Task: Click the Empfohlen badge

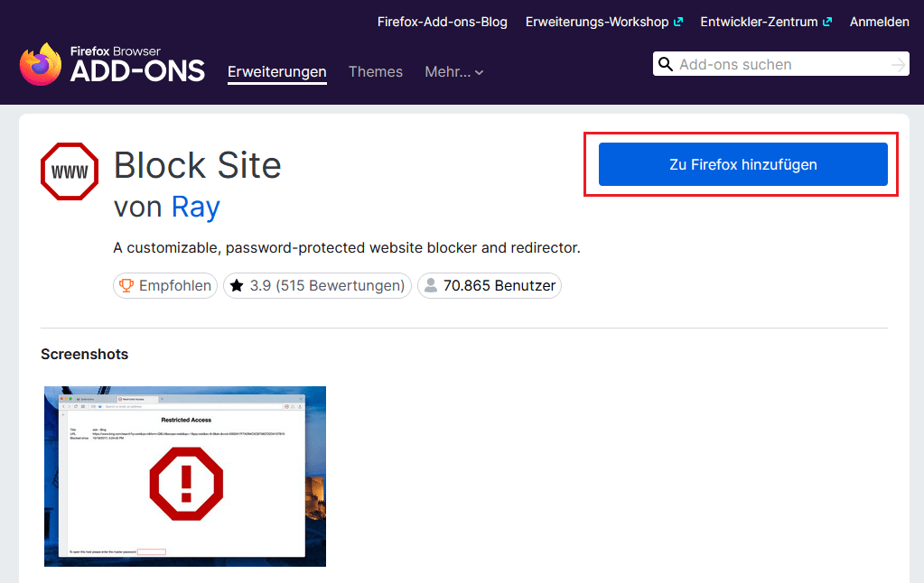Action: point(164,285)
